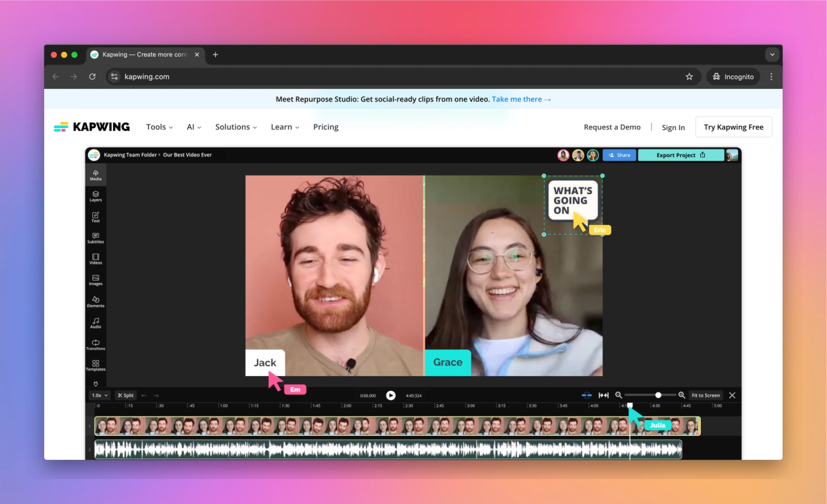
Task: Expand the Tools navigation menu
Action: click(x=159, y=127)
